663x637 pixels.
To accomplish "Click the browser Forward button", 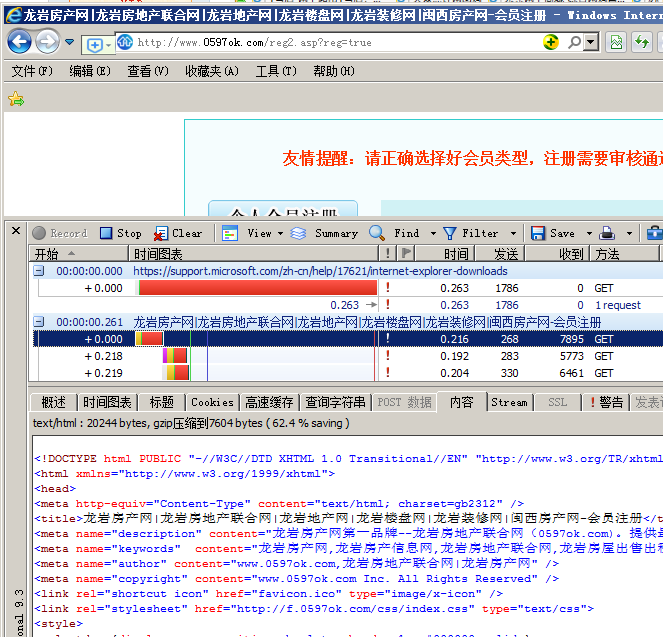I will click(47, 42).
